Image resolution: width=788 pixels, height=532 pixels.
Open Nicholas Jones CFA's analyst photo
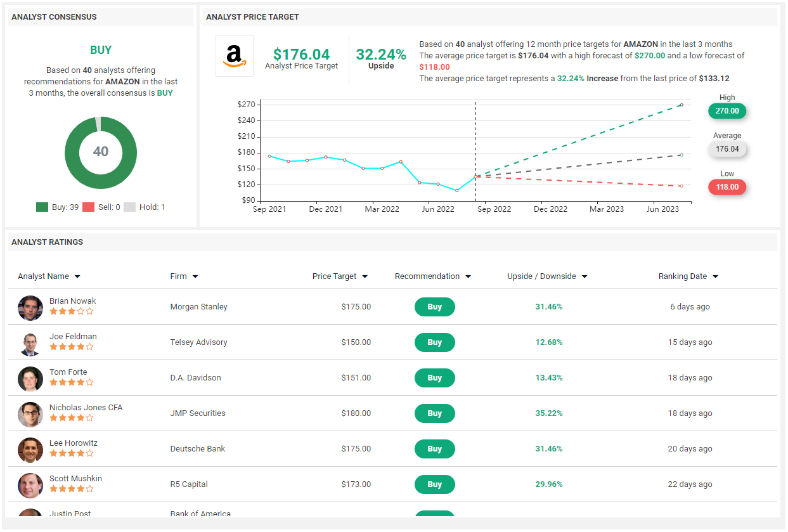point(30,414)
